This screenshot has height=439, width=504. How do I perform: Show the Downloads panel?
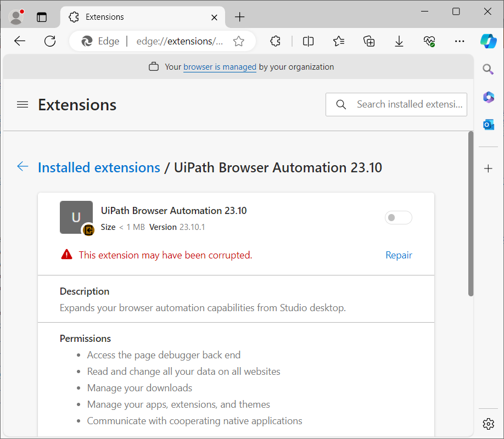coord(399,41)
